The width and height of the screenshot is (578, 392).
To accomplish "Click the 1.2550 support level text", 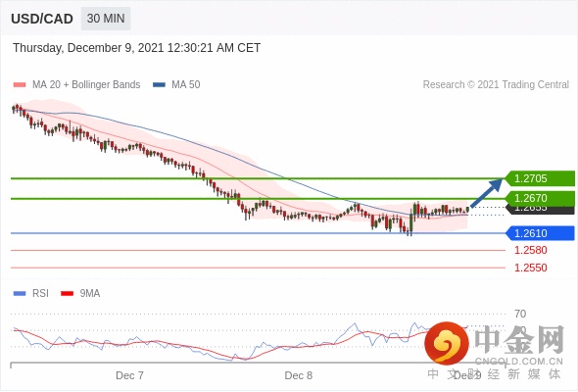I will [x=530, y=268].
